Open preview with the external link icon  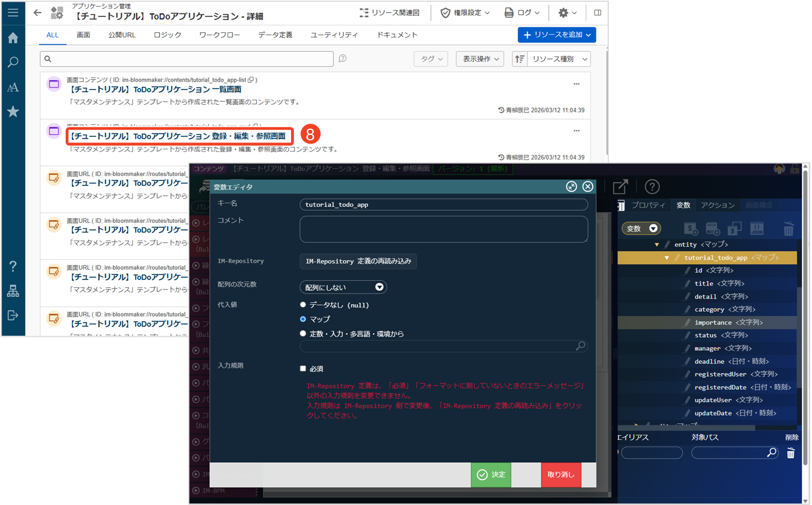(620, 187)
